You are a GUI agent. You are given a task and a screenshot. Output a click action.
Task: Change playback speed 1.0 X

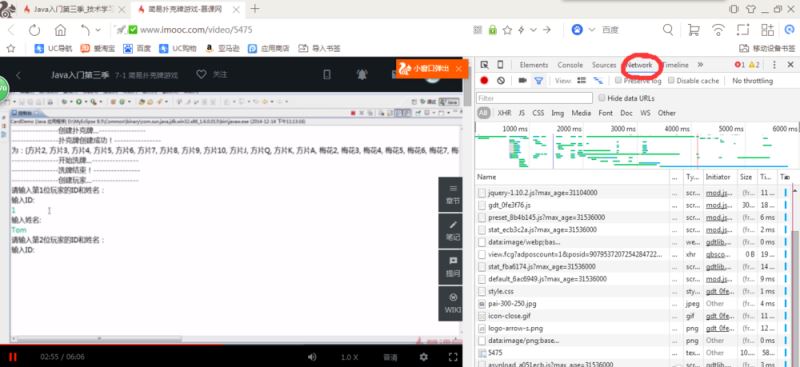click(x=349, y=357)
